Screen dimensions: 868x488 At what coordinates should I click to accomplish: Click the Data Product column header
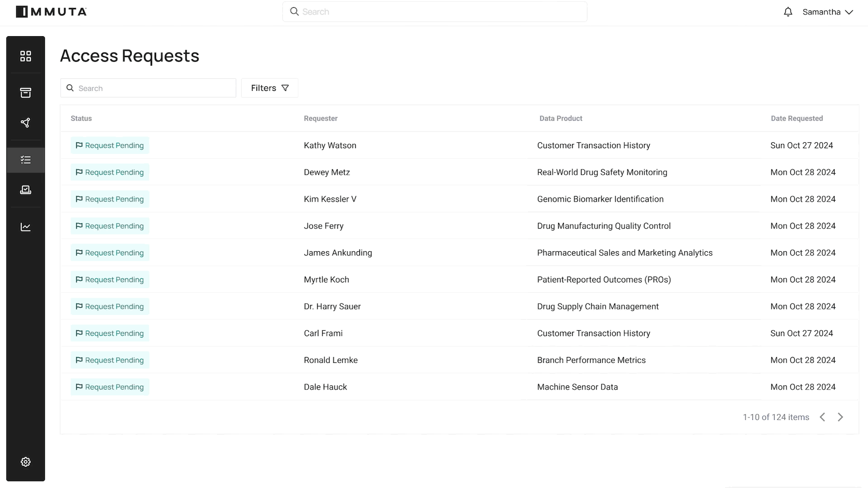point(561,118)
